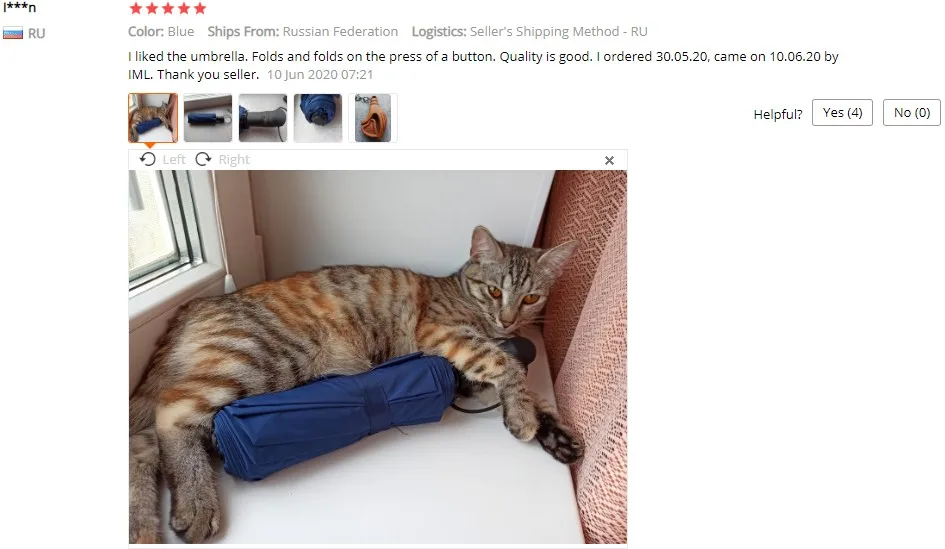Click the 'Left' rotate label
945x549 pixels.
coord(174,160)
